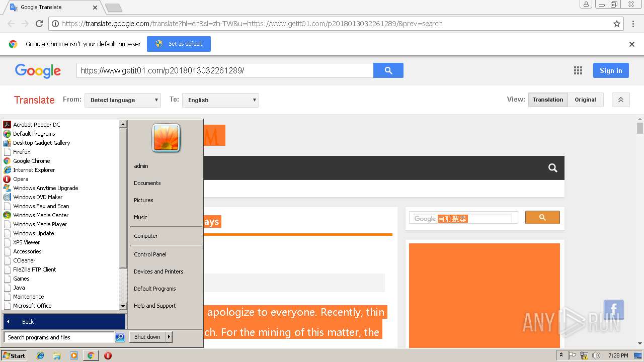
Task: Expand the Java folder
Action: pos(19,288)
